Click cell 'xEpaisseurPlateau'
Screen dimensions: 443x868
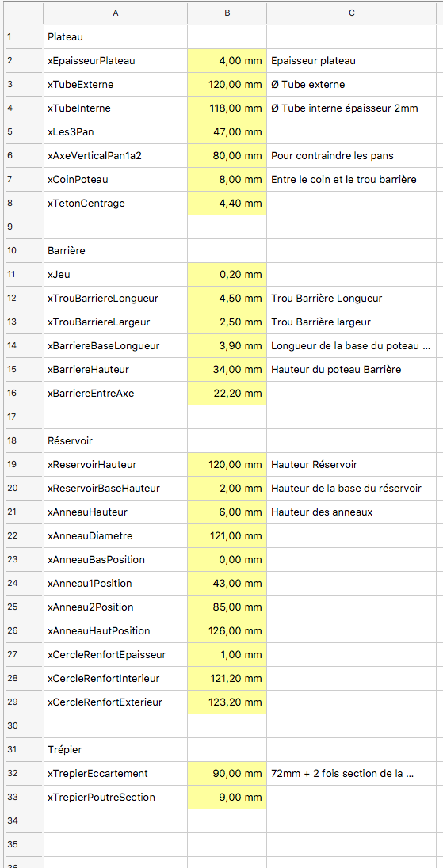(115, 61)
